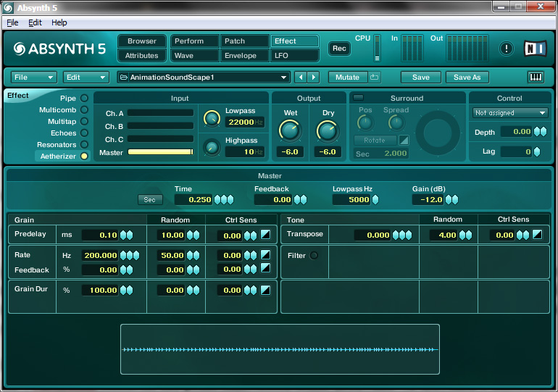Open the File dropdown in toolbar

[34, 78]
